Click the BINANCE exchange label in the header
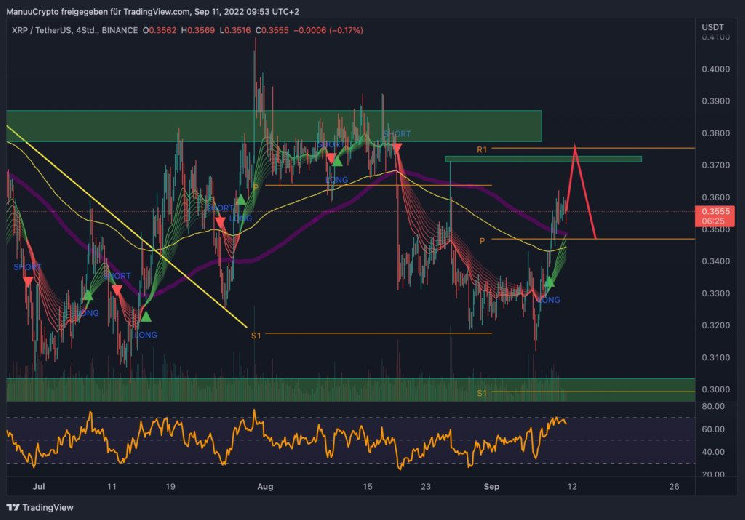 click(119, 31)
